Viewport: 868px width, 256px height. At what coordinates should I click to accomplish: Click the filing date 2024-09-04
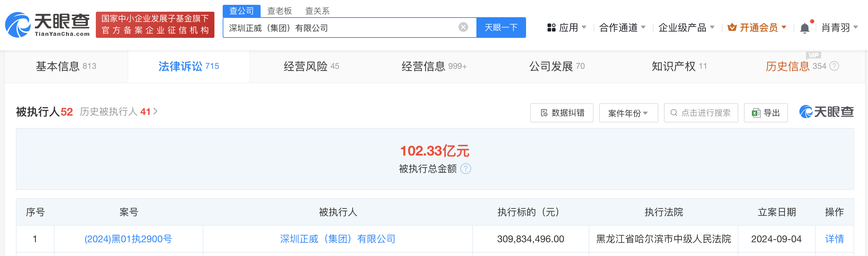point(777,239)
